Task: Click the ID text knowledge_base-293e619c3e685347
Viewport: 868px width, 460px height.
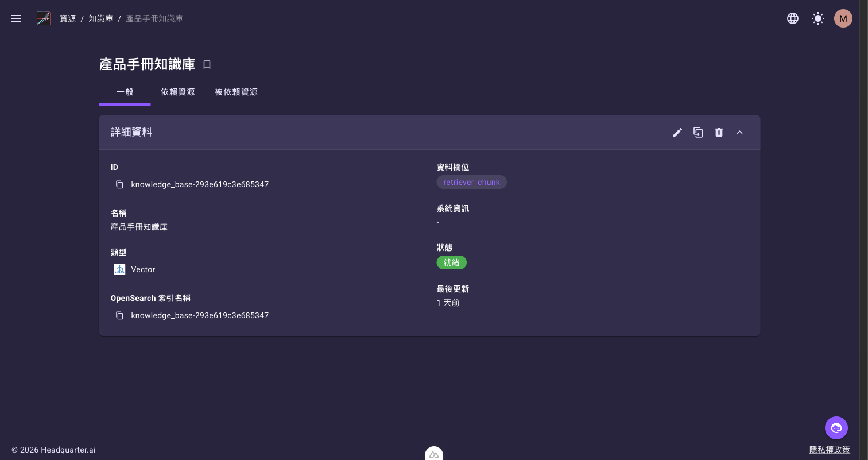Action: [x=200, y=184]
